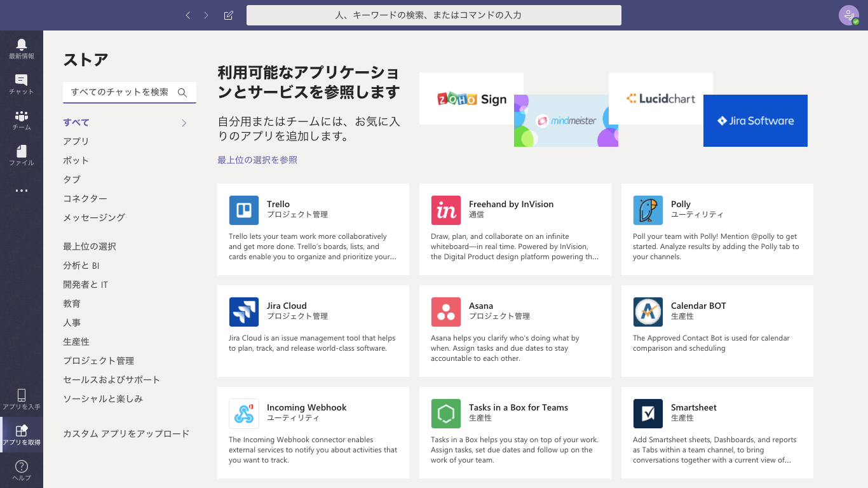Click the store search input field
The image size is (868, 488).
[121, 92]
